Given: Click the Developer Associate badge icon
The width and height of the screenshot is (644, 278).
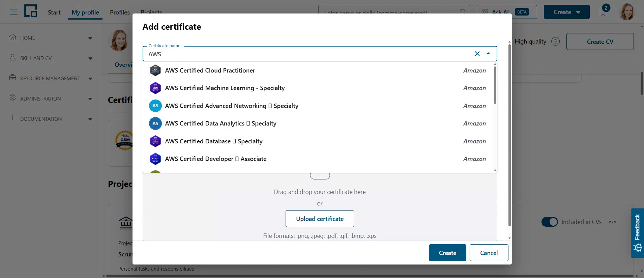Looking at the screenshot, I should point(155,159).
